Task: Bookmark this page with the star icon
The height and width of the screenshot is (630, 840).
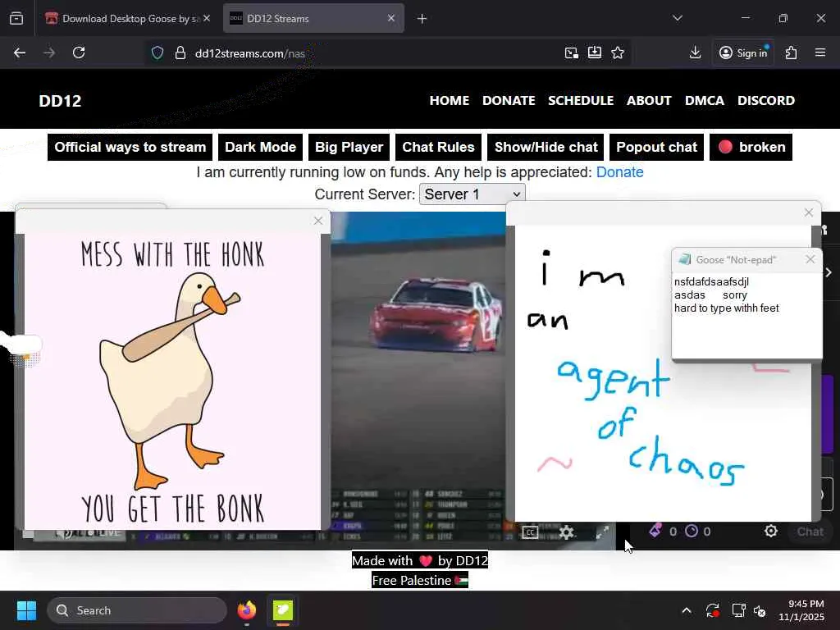Action: 618,52
